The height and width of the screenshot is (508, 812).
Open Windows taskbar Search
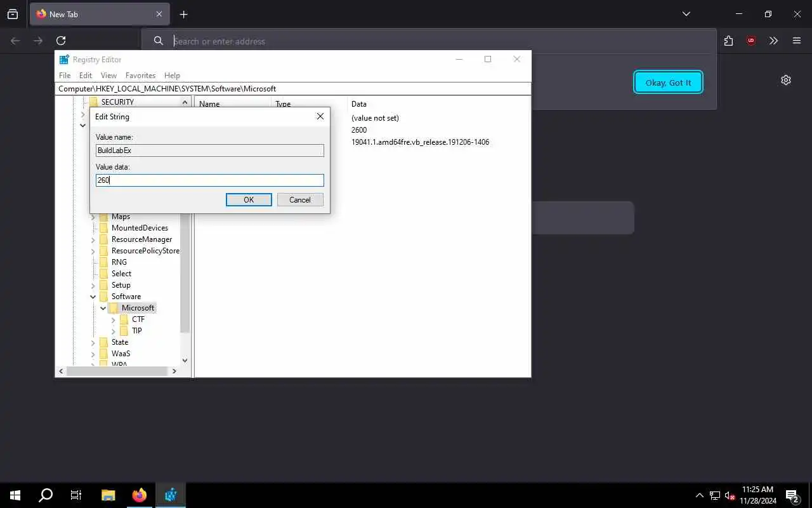[x=46, y=495]
